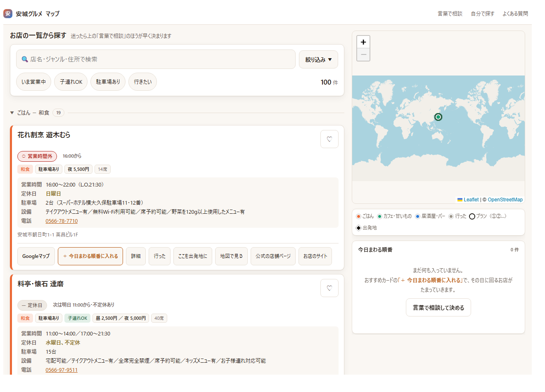Click the 行った legend marker
This screenshot has height=392, width=545.
(451, 216)
